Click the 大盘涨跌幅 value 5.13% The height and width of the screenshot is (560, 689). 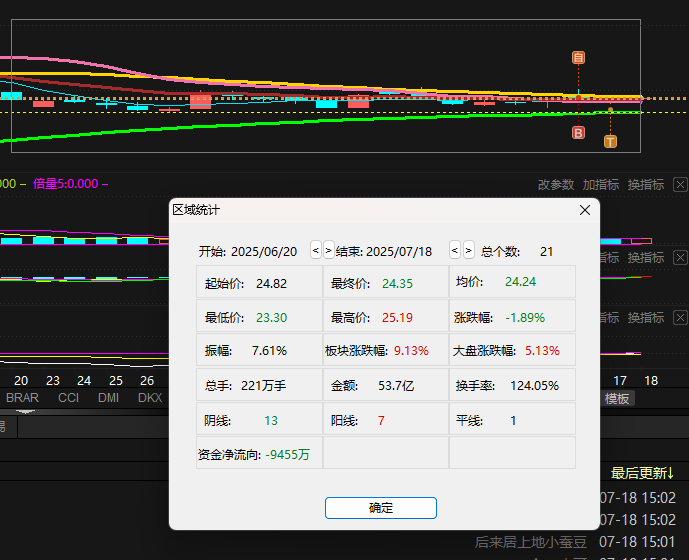542,351
